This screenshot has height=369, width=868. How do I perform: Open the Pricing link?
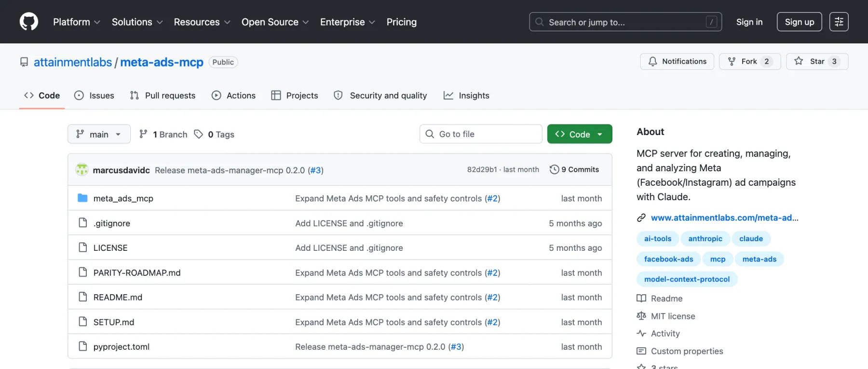click(402, 22)
